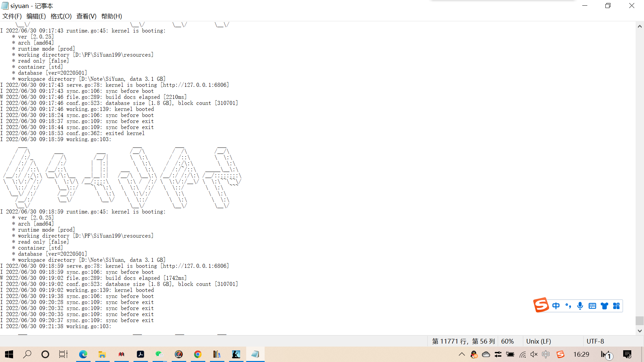644x362 pixels.
Task: Open the 格式(O) format menu
Action: (61, 16)
